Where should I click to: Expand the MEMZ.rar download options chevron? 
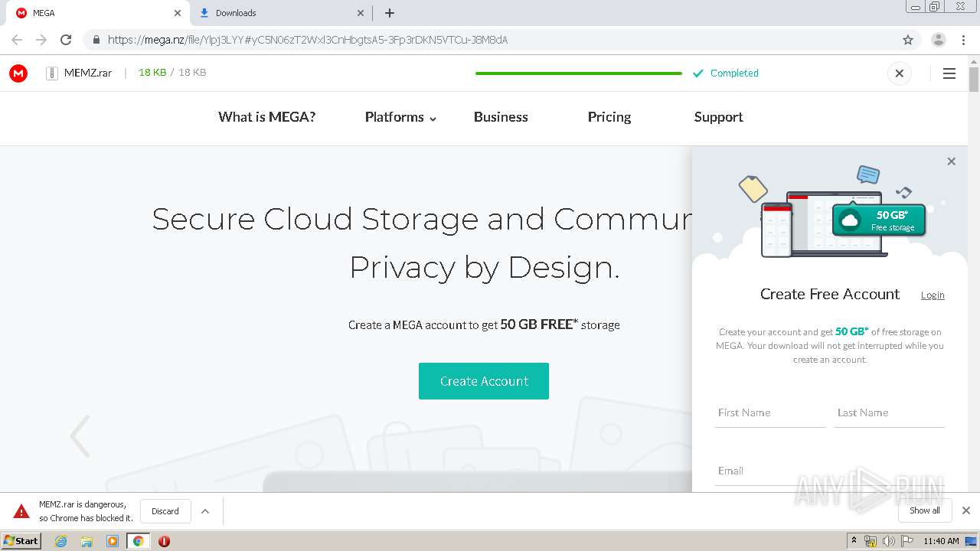(205, 511)
